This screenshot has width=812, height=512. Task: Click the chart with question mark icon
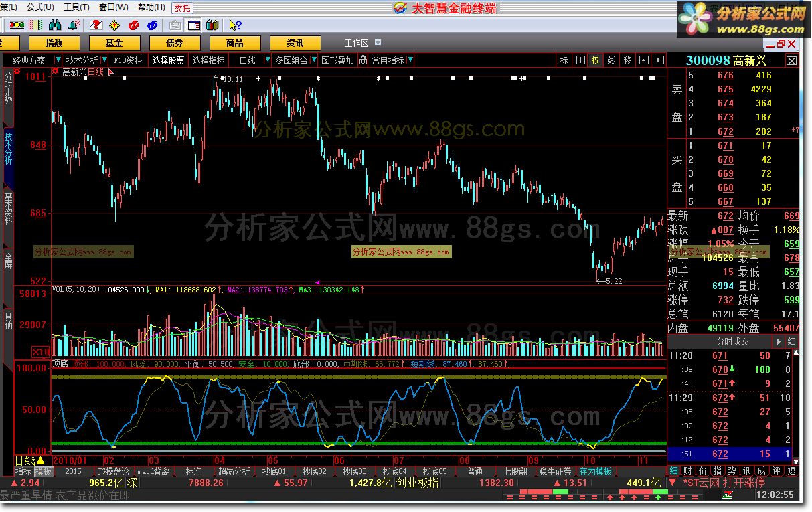[x=96, y=25]
